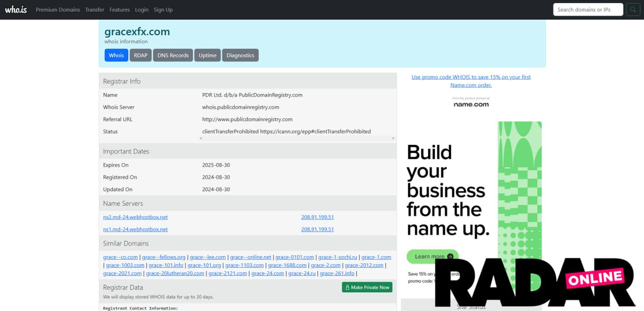Open ns1.md-24.webhostbox.net name server link
Image resolution: width=644 pixels, height=311 pixels.
click(x=135, y=229)
